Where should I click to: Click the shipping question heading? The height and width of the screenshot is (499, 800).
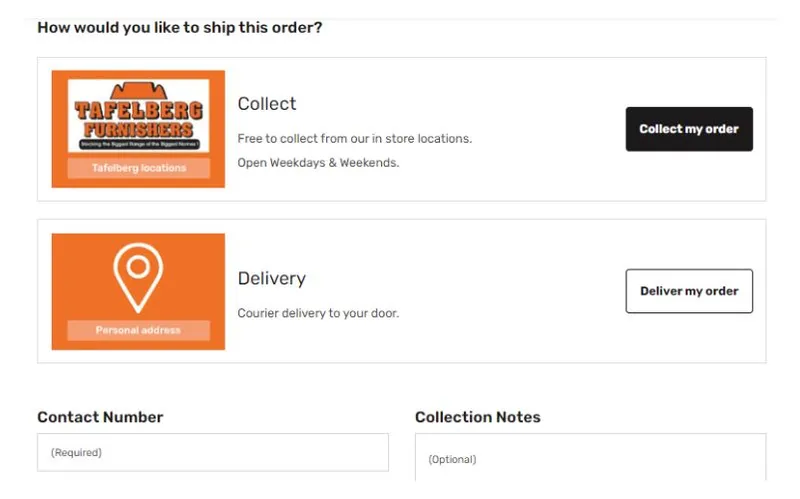[x=180, y=27]
